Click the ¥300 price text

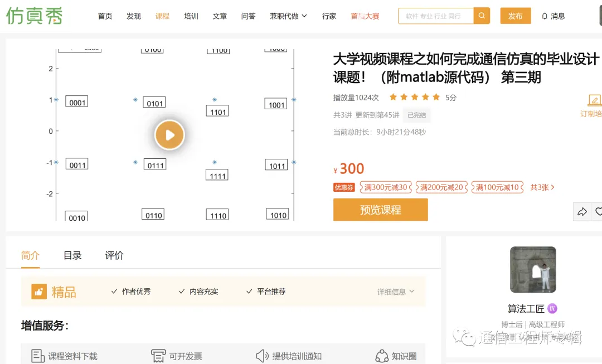click(x=348, y=168)
